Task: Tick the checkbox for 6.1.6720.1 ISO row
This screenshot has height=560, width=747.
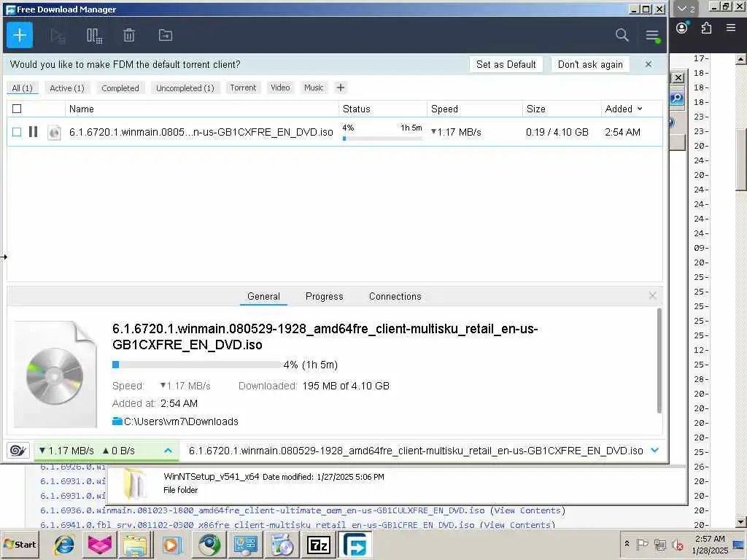Action: (x=17, y=132)
